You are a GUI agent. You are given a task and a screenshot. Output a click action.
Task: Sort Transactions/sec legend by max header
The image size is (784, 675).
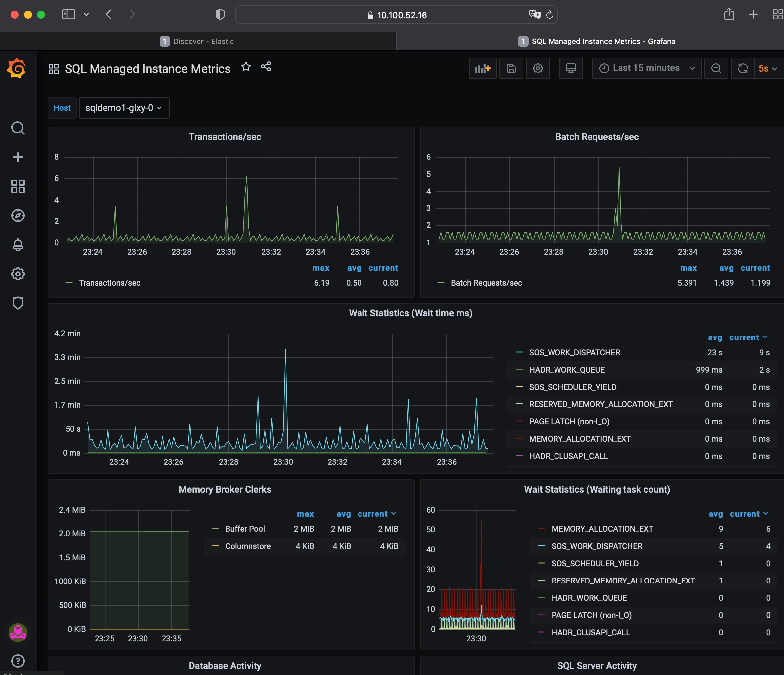point(321,268)
